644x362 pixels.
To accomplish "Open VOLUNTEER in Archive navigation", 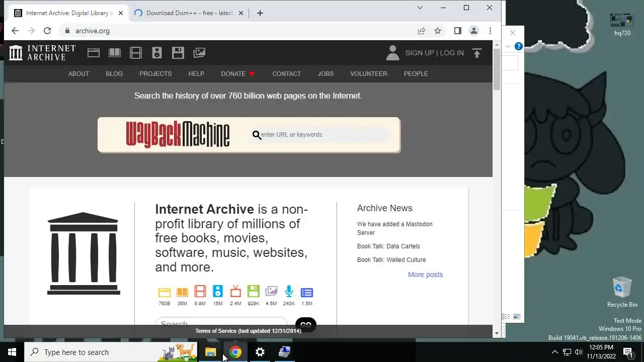I will [369, 73].
